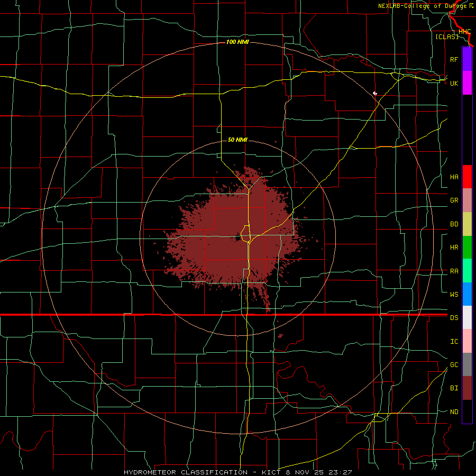476x476 pixels.
Task: Click the magenta UK color swatch
Action: pos(467,83)
